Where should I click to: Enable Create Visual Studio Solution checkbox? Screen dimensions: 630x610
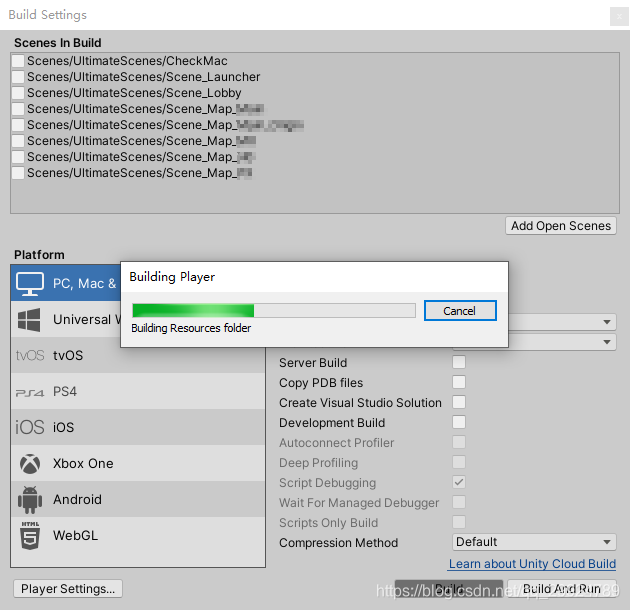click(x=459, y=402)
